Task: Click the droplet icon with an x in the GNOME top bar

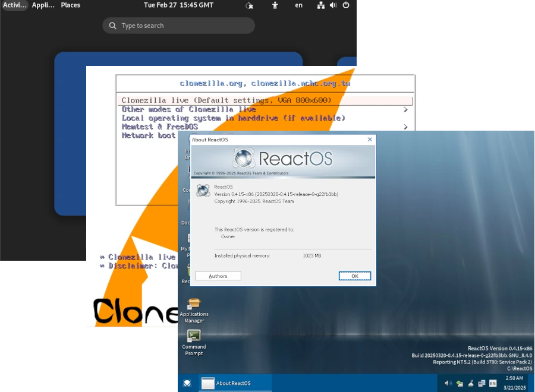Action: 250,5
